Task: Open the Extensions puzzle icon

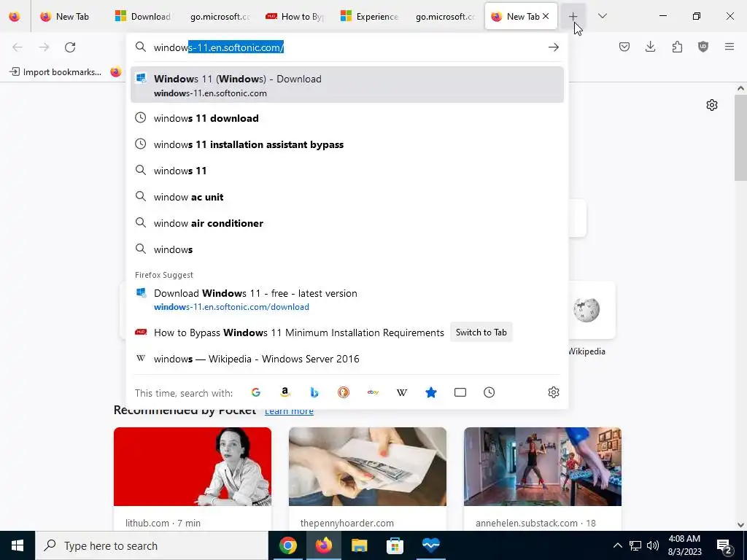Action: [x=677, y=47]
